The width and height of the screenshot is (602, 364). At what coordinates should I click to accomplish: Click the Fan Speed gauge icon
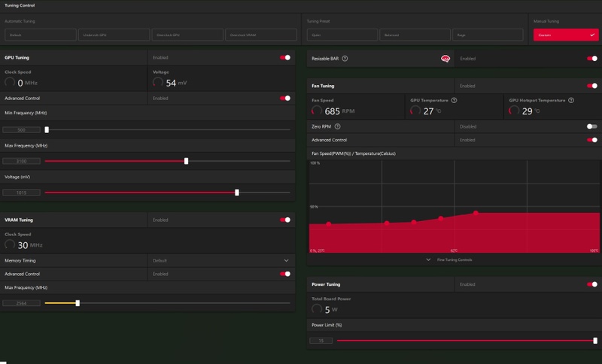[317, 111]
